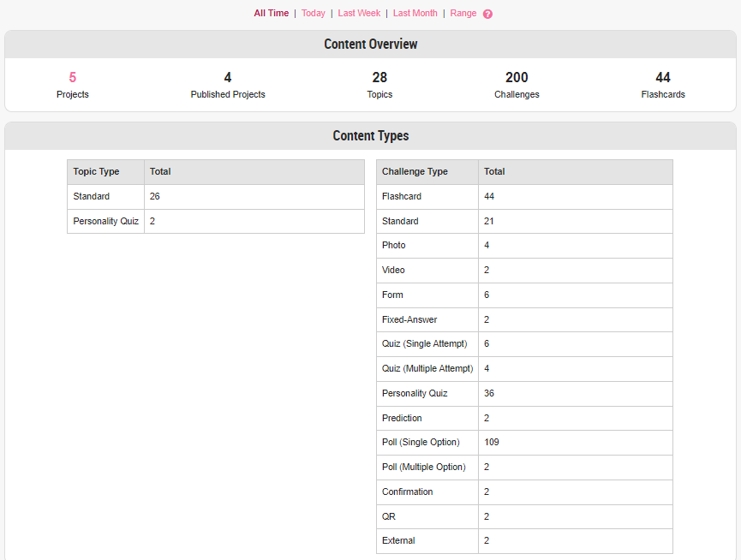Select the Standard challenge total 21
The width and height of the screenshot is (741, 560).
pos(576,221)
